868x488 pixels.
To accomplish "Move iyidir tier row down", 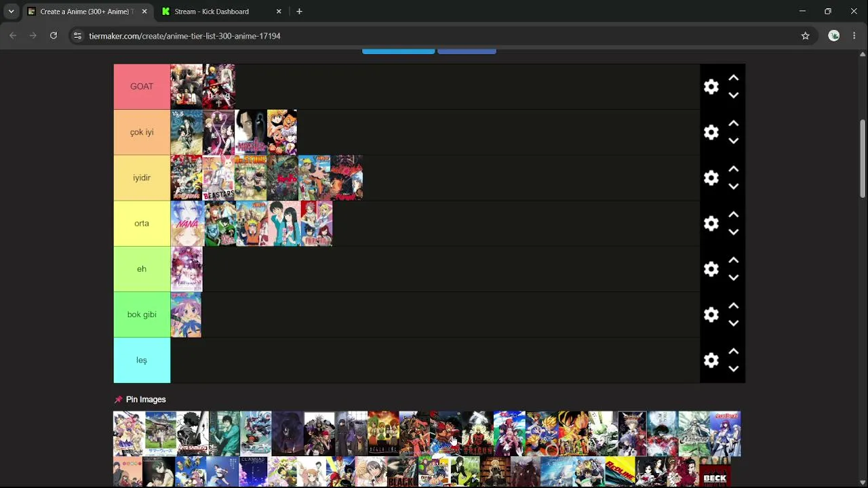I will 733,186.
